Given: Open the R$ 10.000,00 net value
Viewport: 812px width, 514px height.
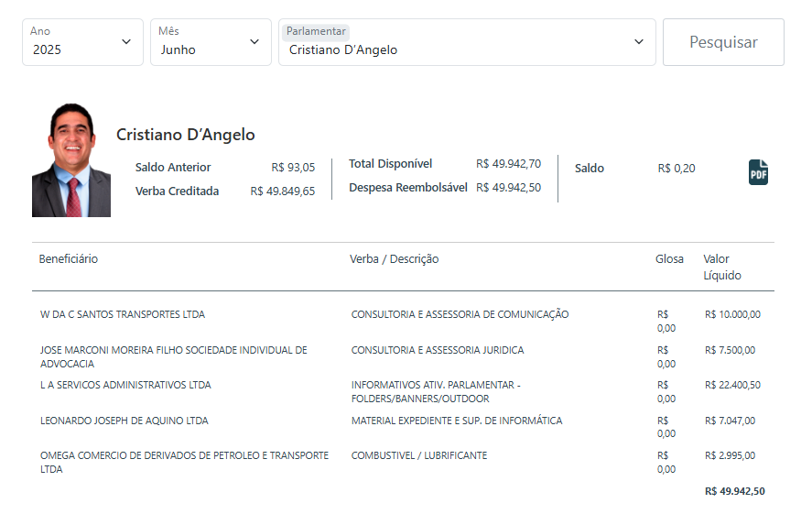Looking at the screenshot, I should [732, 314].
